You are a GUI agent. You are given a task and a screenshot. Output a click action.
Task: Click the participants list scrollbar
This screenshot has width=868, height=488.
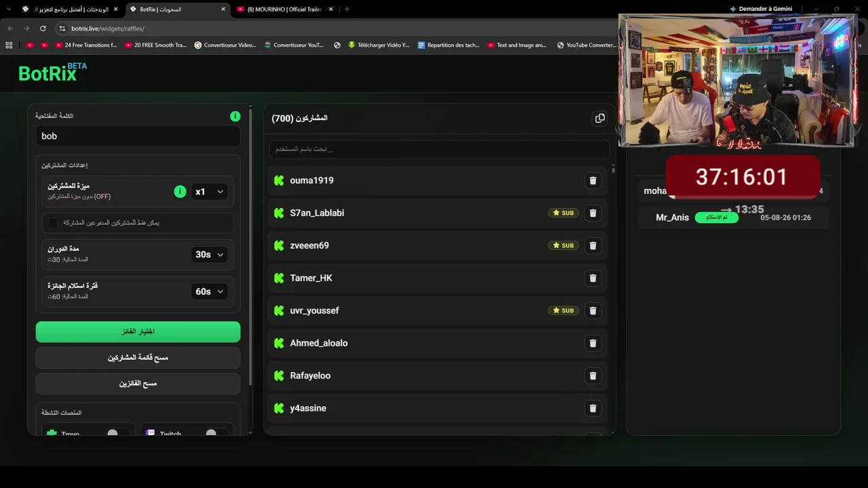coord(613,169)
